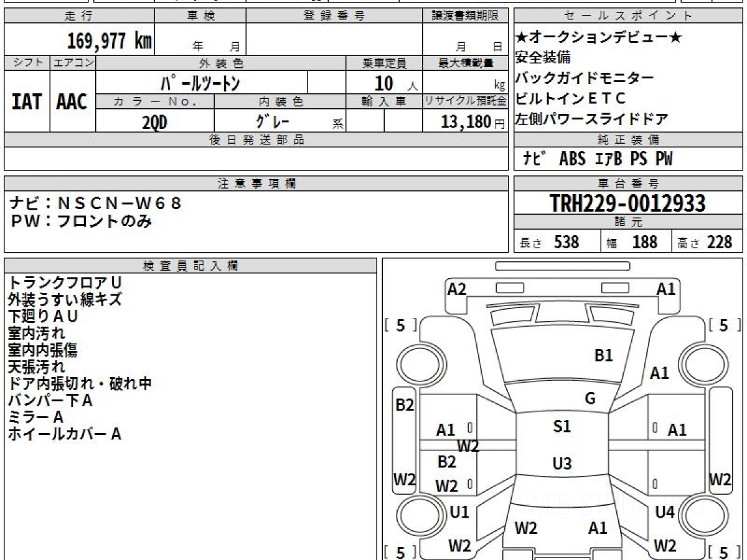The width and height of the screenshot is (747, 560).
Task: Select the note PW:フロントのみ
Action: [82, 220]
